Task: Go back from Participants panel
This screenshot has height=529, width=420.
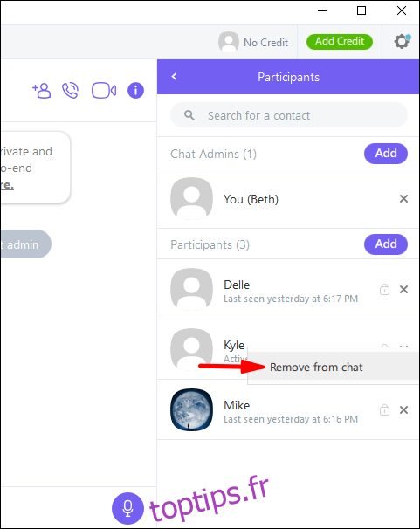Action: pos(174,77)
